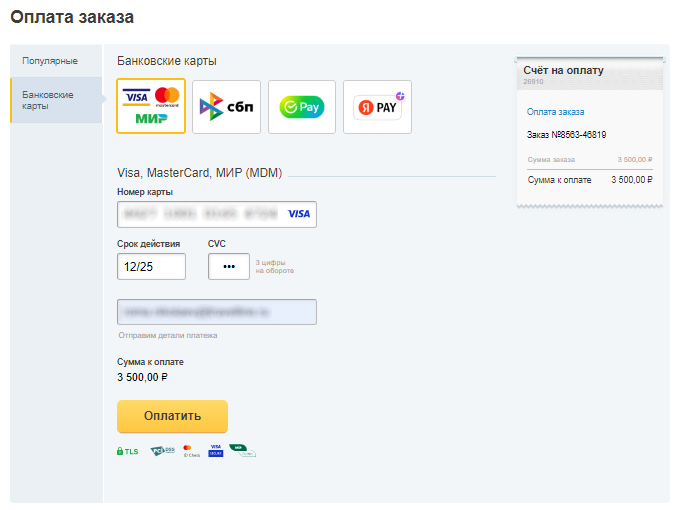680x510 pixels.
Task: Click the VISA logo inside the card number field
Action: coord(299,214)
